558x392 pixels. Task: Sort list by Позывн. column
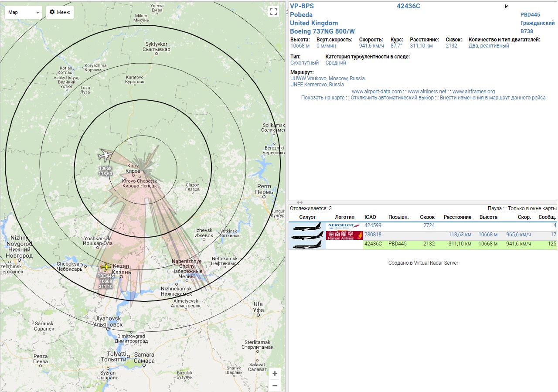398,217
